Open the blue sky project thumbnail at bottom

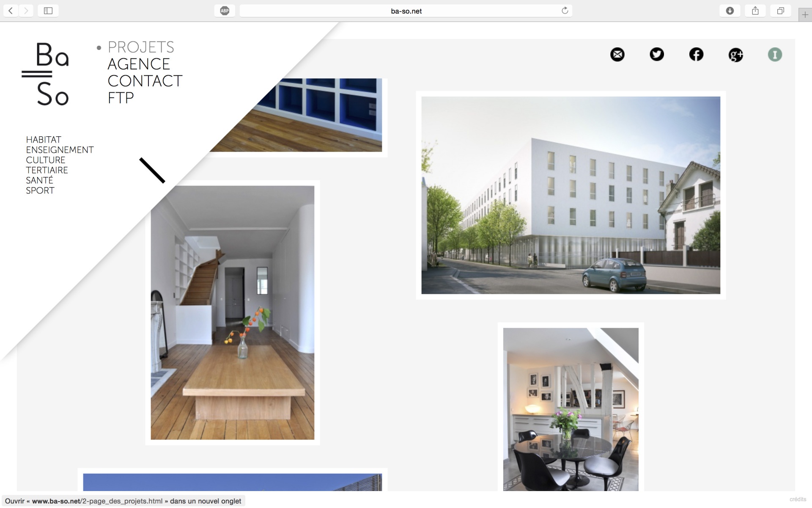coord(232,482)
